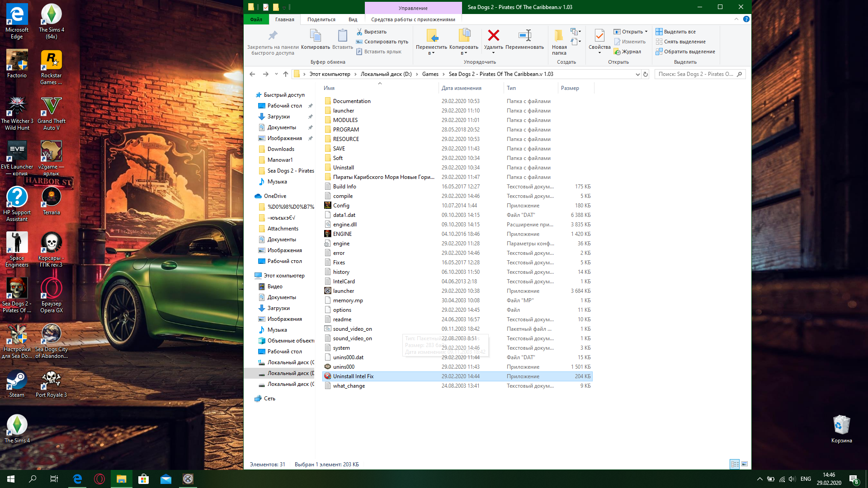Image resolution: width=868 pixels, height=488 pixels.
Task: Open Task View on taskbar
Action: coord(54,479)
